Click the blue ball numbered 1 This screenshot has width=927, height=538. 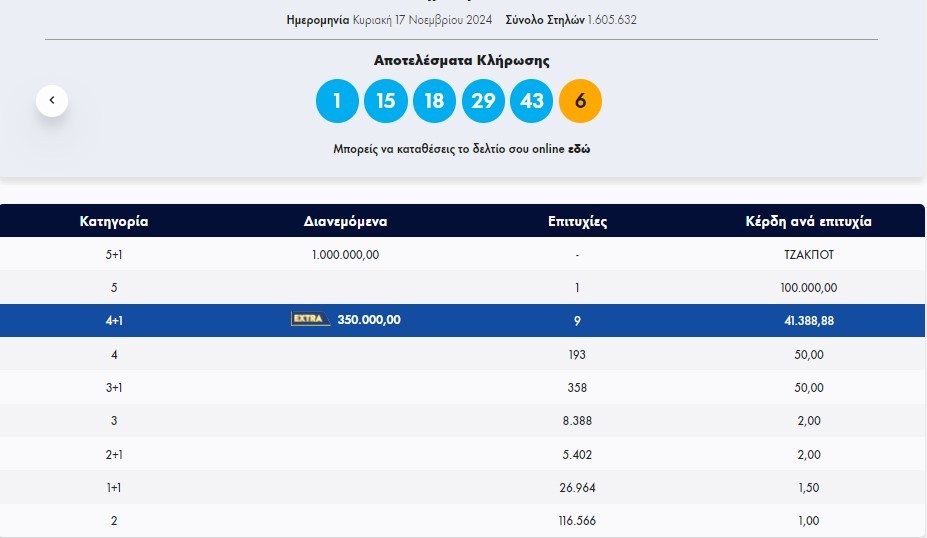click(337, 101)
